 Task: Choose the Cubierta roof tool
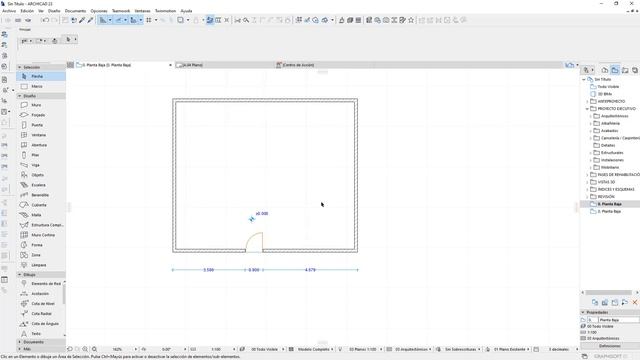point(41,205)
